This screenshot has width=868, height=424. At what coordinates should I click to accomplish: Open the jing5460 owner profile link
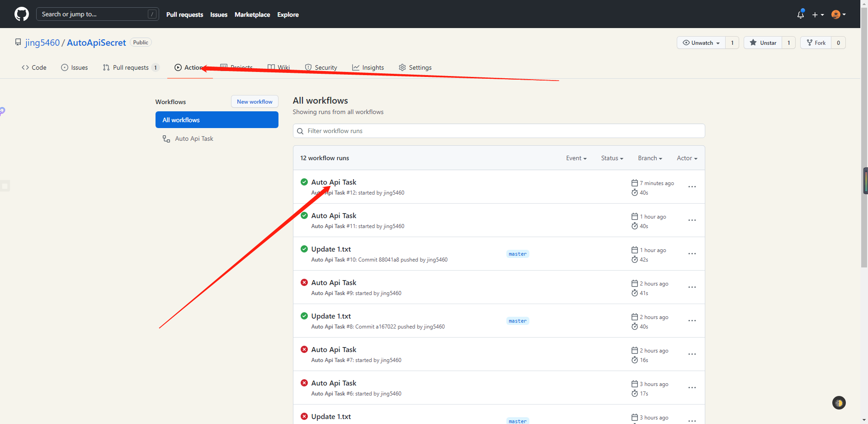pyautogui.click(x=42, y=43)
